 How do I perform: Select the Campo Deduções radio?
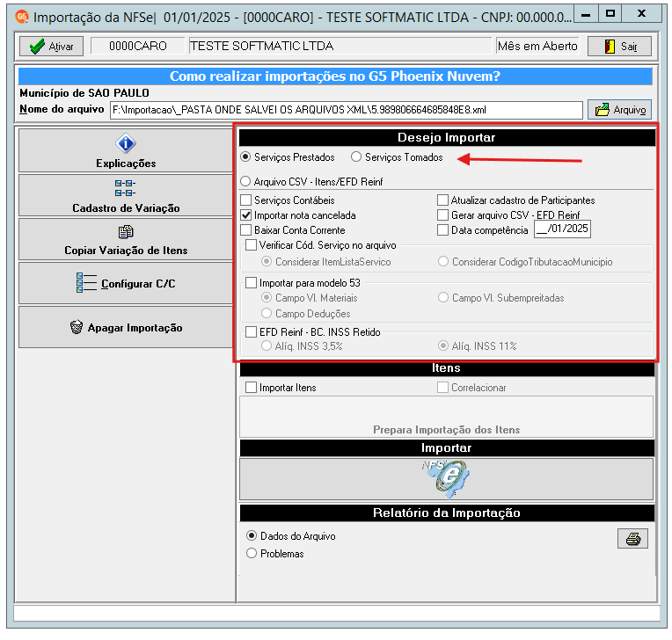[267, 314]
